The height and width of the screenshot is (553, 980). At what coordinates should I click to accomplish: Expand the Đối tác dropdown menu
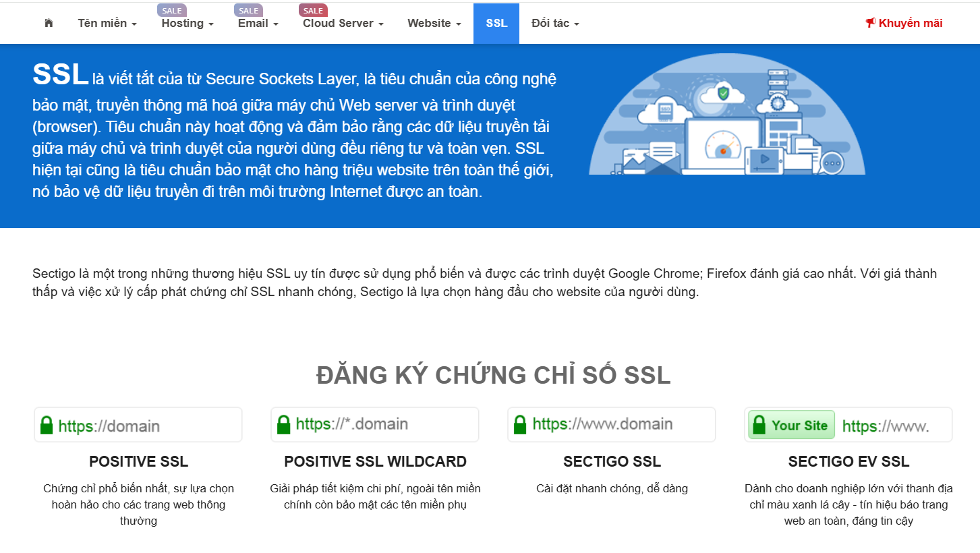tap(555, 24)
